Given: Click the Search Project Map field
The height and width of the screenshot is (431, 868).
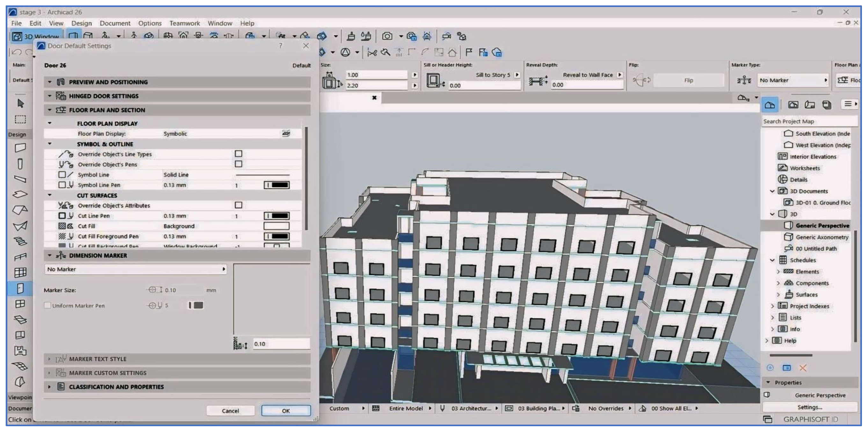Looking at the screenshot, I should 810,122.
